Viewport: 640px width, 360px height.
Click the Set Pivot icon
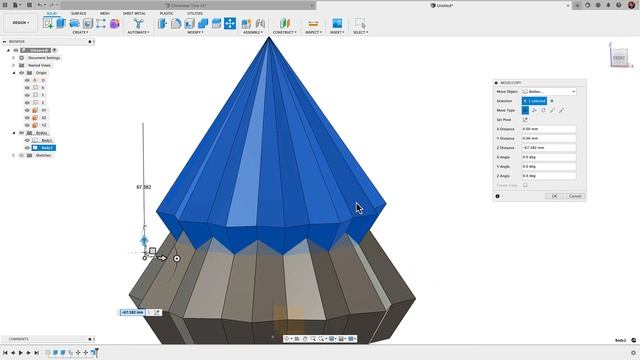pyautogui.click(x=525, y=120)
